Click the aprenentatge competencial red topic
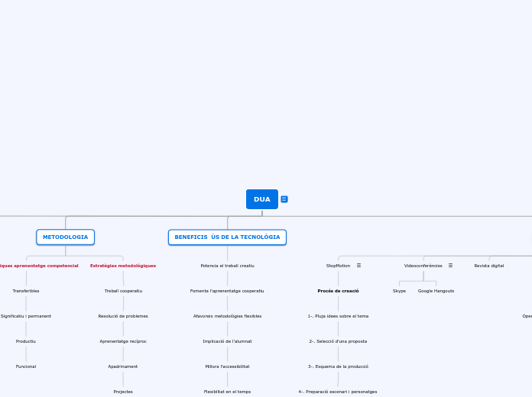 [x=40, y=266]
